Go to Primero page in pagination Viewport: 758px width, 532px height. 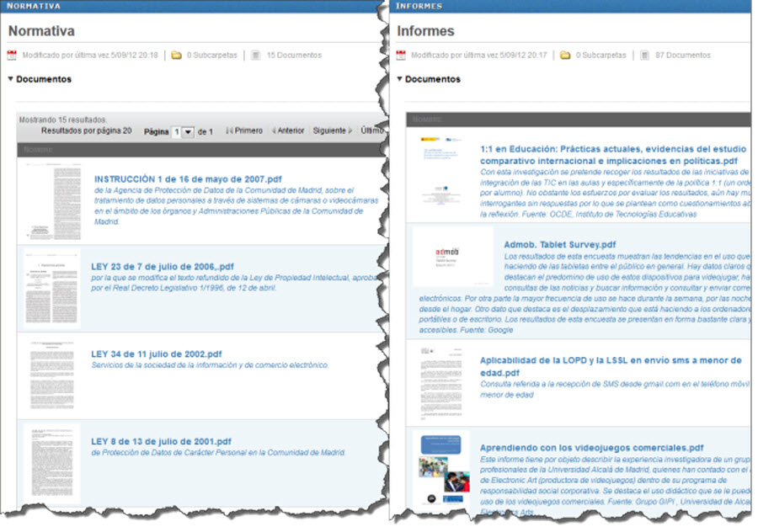[x=244, y=131]
